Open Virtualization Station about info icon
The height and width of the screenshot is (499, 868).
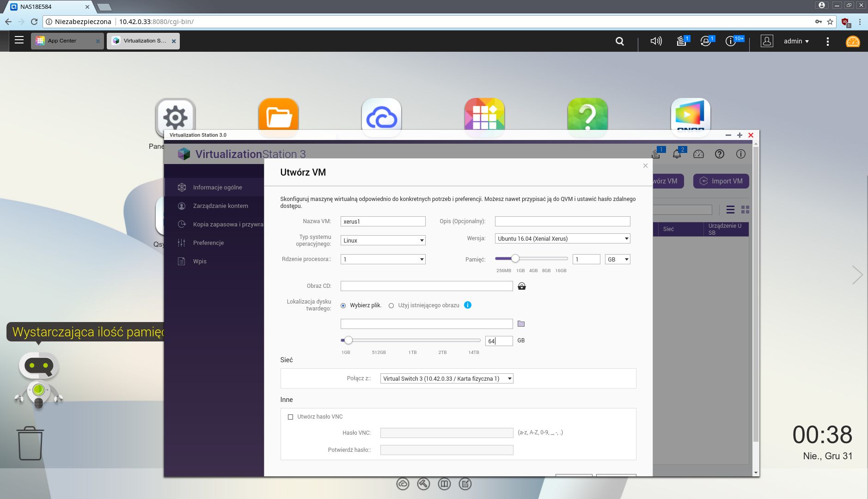click(x=741, y=154)
